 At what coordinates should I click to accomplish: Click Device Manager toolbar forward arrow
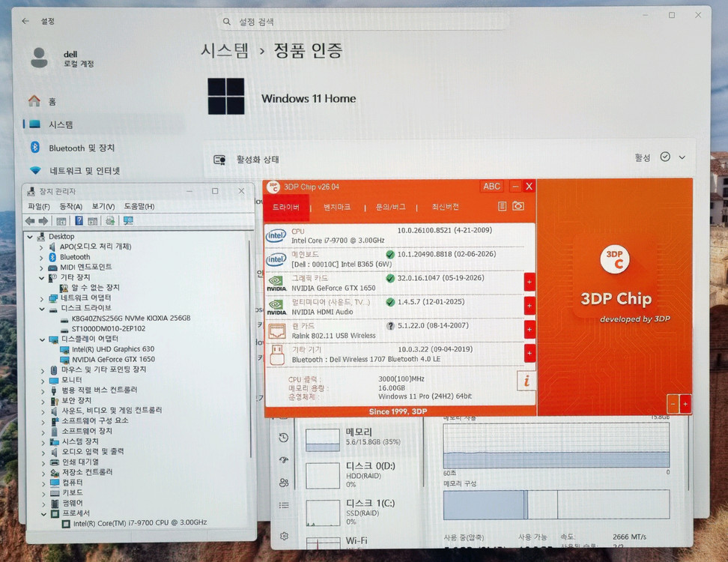[x=43, y=220]
